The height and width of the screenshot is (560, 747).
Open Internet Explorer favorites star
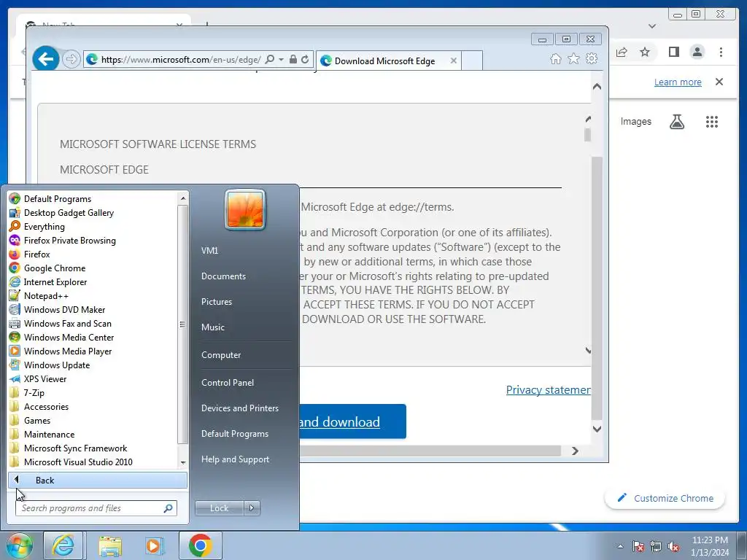tap(573, 58)
